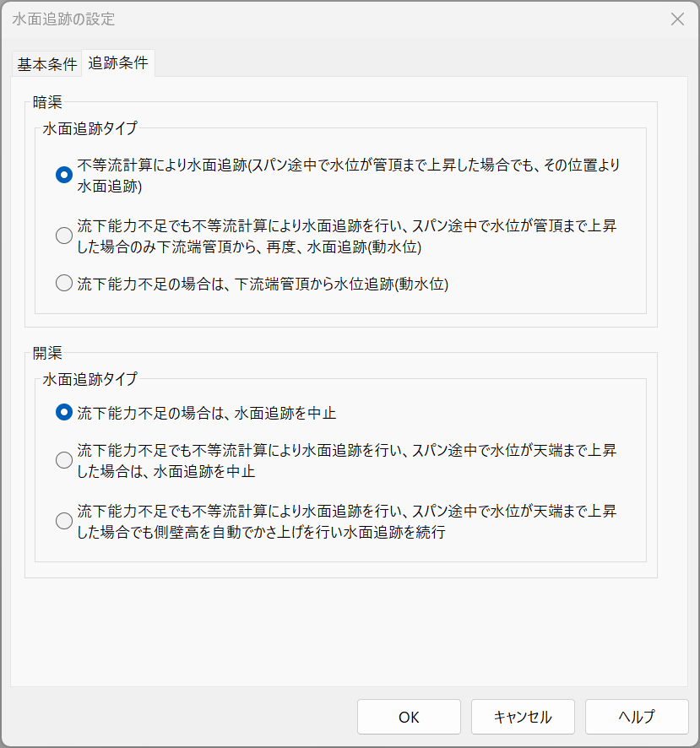This screenshot has height=748, width=700.
Task: Choose 暗渠 option re-tracing only when 管頂 reached
Action: click(x=63, y=236)
